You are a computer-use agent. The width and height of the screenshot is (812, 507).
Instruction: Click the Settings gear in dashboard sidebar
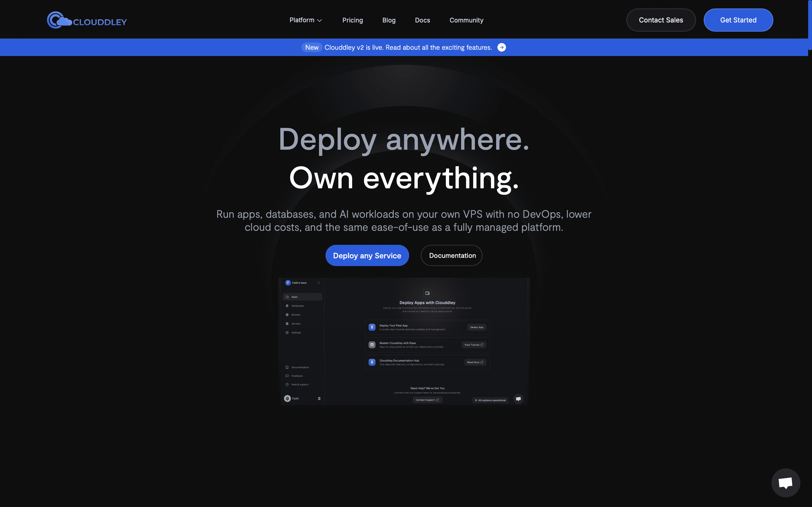(x=287, y=333)
